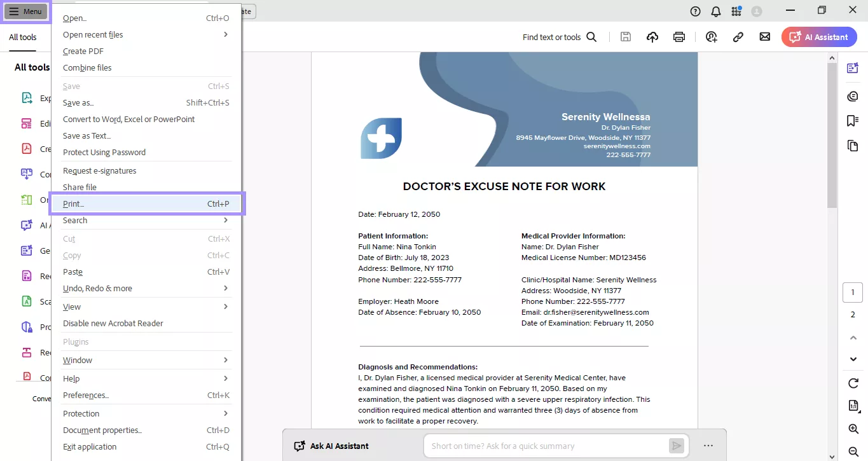Image resolution: width=868 pixels, height=461 pixels.
Task: Show bookmarks using the right rail icon
Action: pyautogui.click(x=853, y=121)
